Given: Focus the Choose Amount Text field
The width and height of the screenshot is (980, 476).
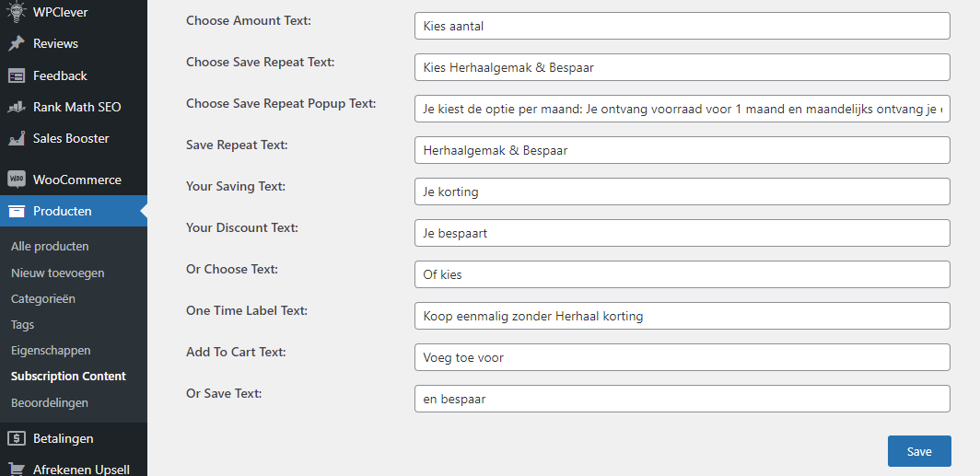Looking at the screenshot, I should pyautogui.click(x=682, y=26).
